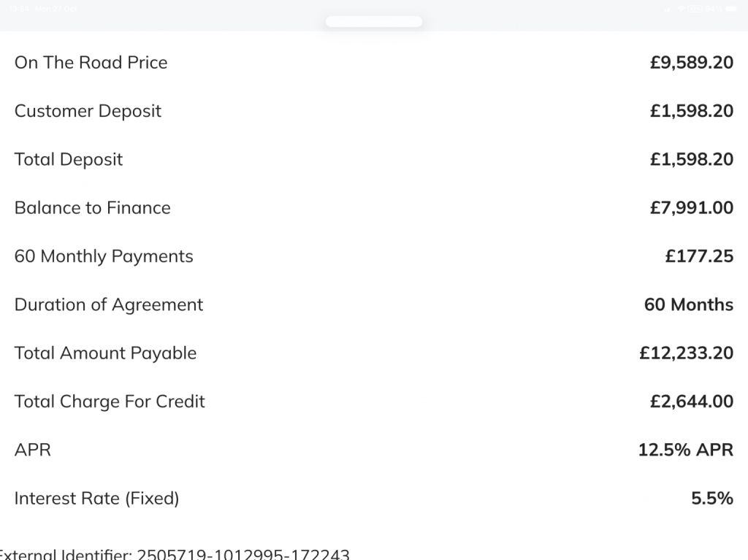The height and width of the screenshot is (560, 748).
Task: Select the £7,991.00 balance value
Action: coord(691,208)
